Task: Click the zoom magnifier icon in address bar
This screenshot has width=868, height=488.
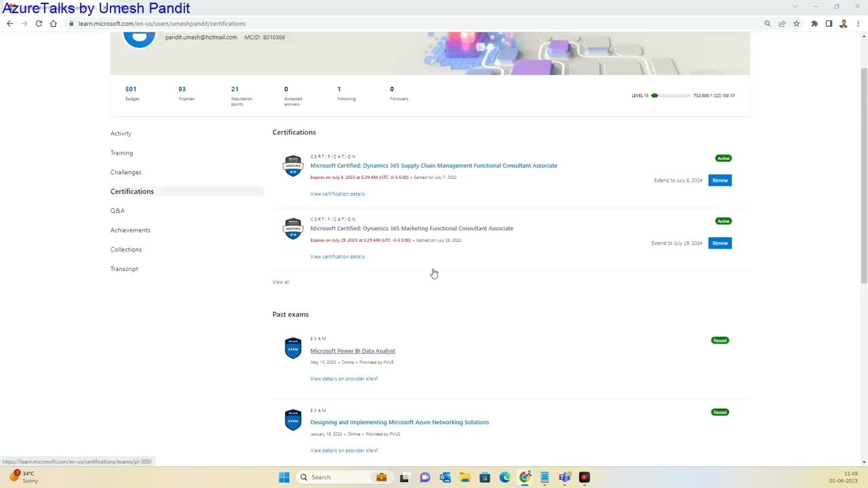Action: [x=767, y=24]
